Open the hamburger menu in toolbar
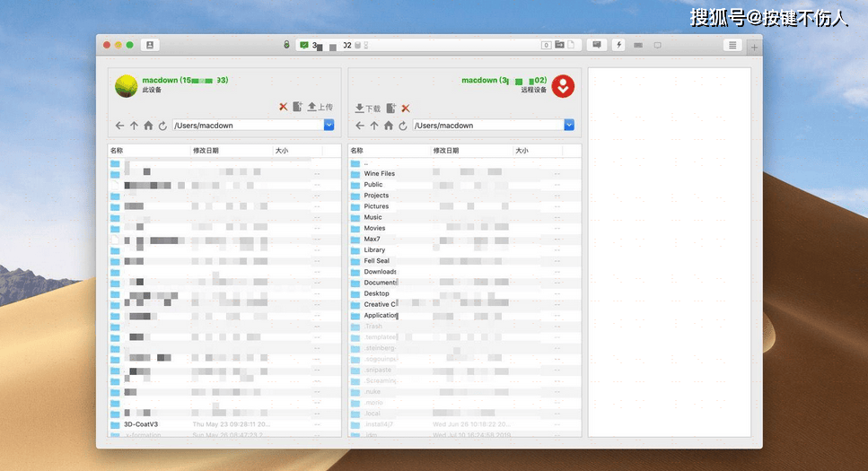868x471 pixels. [732, 45]
